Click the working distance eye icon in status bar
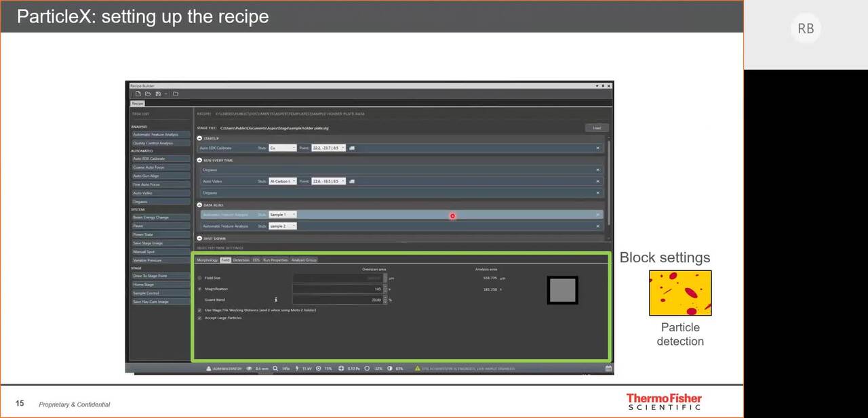The image size is (868, 418). 249,369
